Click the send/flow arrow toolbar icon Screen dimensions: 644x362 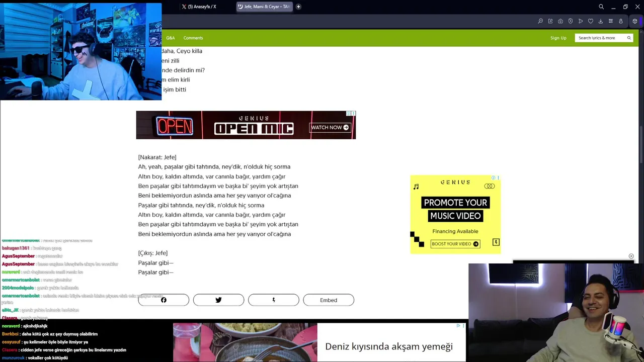pos(581,21)
